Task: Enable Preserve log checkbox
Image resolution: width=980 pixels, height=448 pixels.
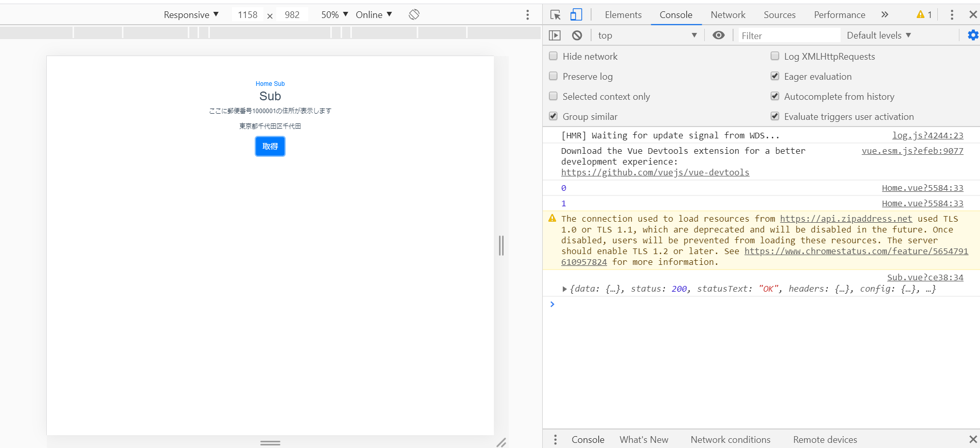Action: [x=554, y=76]
